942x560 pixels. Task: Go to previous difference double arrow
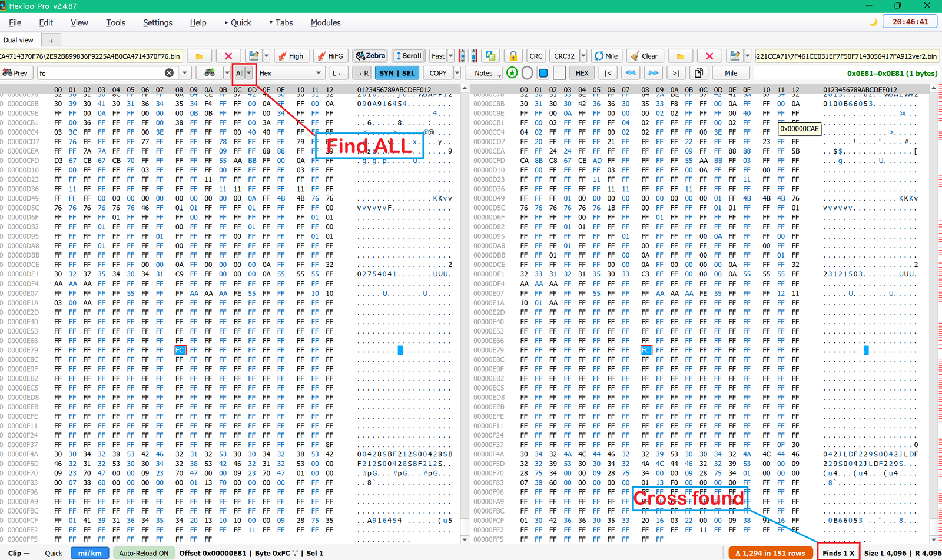[631, 73]
